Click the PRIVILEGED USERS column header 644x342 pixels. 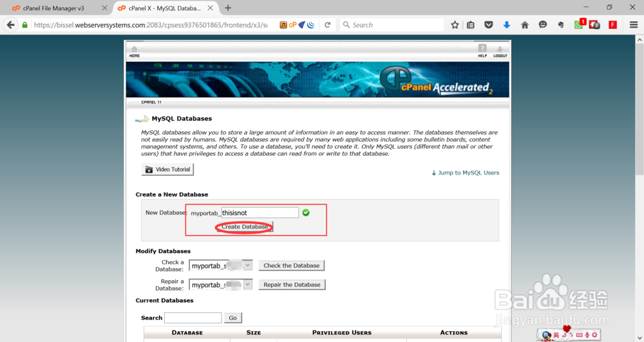(x=342, y=332)
